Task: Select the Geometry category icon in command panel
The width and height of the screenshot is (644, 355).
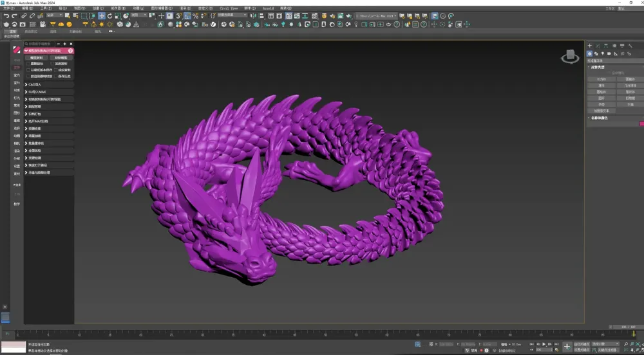Action: 589,54
